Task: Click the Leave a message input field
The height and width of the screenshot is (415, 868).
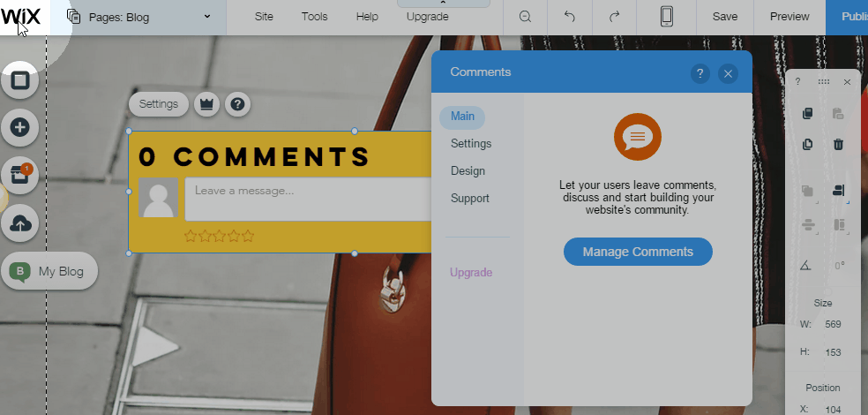Action: pos(309,200)
